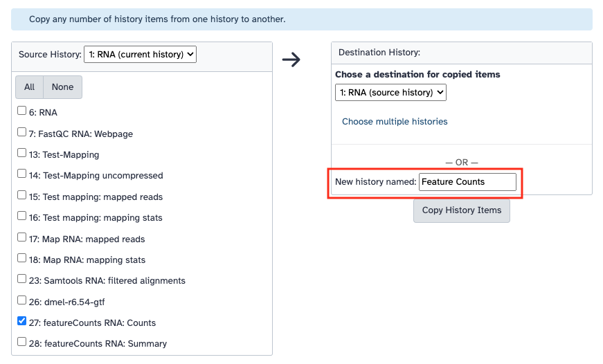The height and width of the screenshot is (364, 603).
Task: Open the 'Choose multiple histories' link
Action: tap(395, 122)
